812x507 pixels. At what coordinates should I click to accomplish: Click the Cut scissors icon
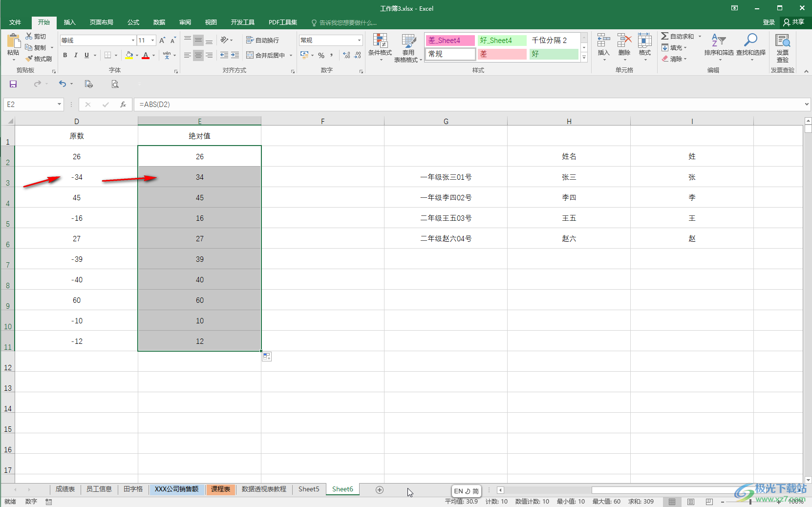pyautogui.click(x=29, y=36)
